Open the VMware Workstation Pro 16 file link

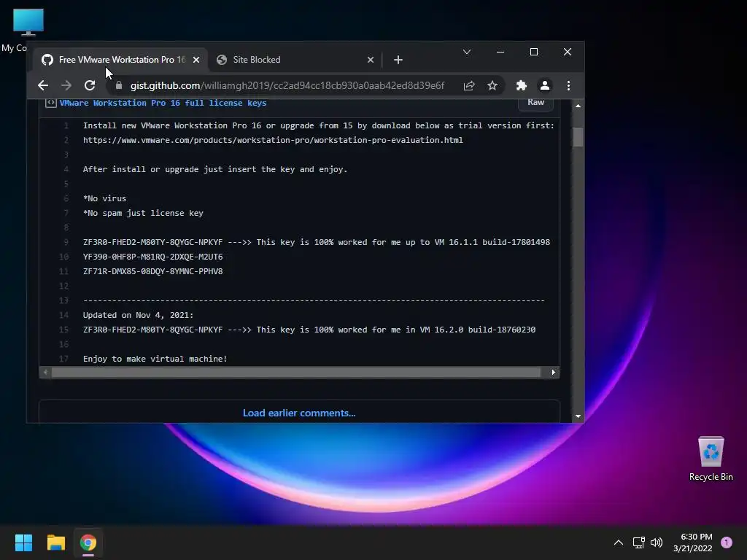click(163, 103)
